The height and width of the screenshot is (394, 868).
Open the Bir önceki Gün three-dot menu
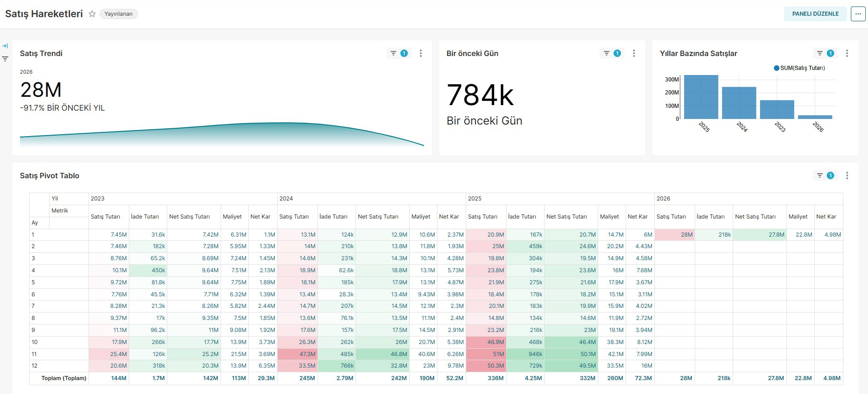[634, 53]
